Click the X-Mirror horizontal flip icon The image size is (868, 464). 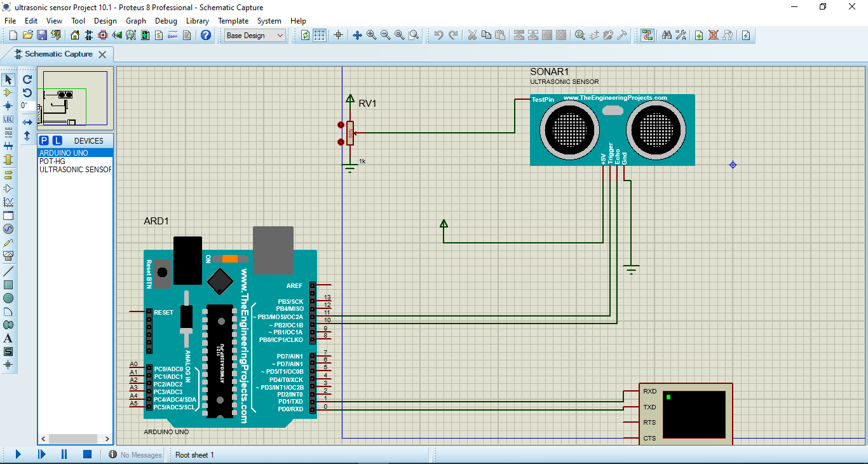tap(27, 122)
